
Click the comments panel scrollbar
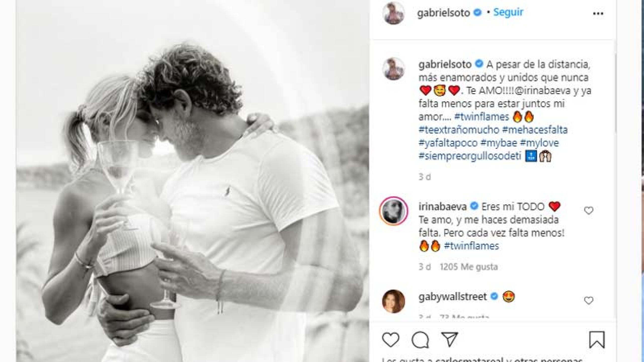click(615, 93)
